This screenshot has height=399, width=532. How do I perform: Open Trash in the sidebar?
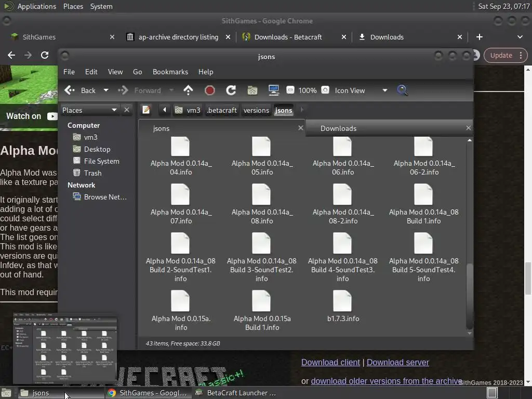(92, 172)
